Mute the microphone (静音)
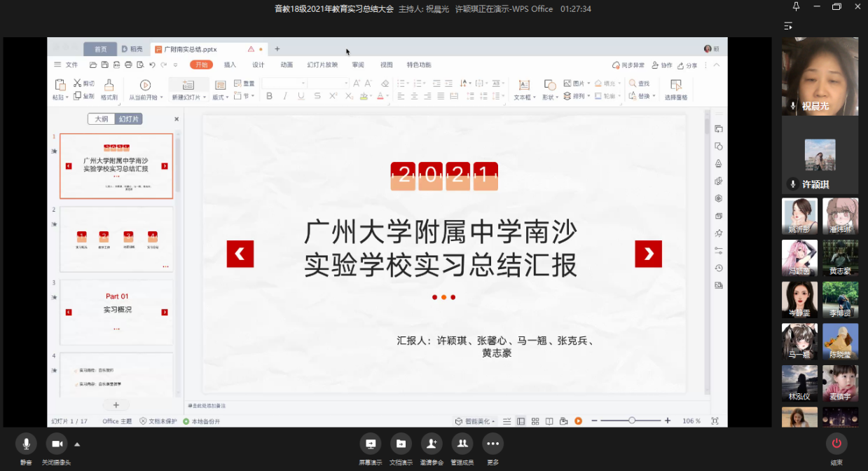The width and height of the screenshot is (868, 471). [26, 444]
